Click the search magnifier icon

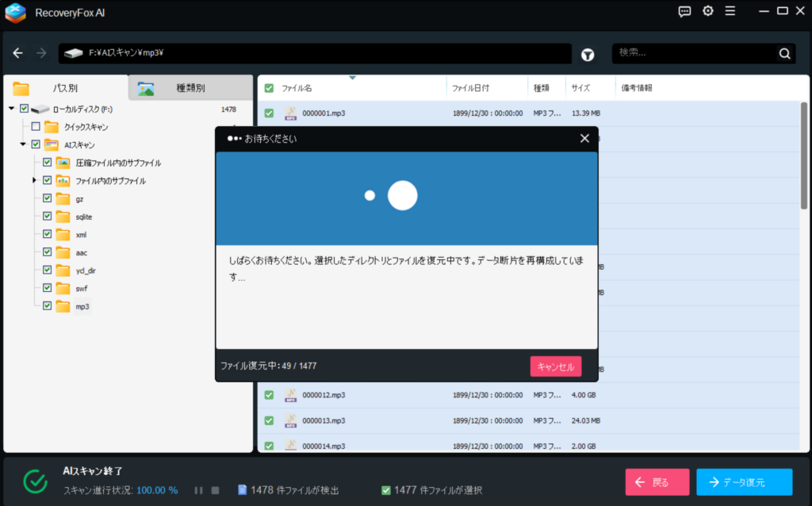[784, 54]
